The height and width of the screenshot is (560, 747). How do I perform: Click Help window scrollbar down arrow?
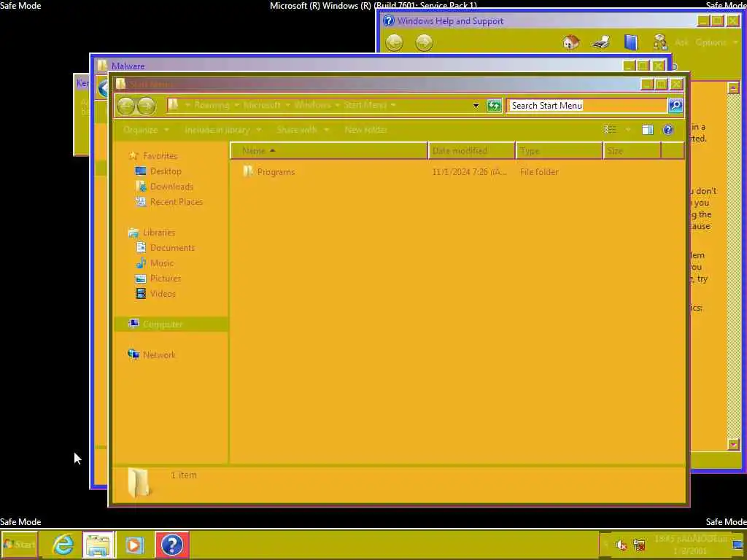733,445
